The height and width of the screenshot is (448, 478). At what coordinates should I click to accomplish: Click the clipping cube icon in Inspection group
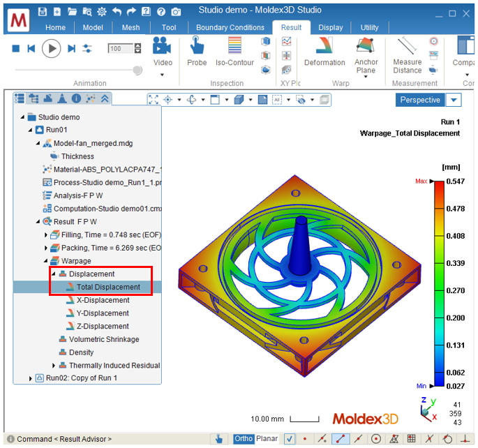pos(266,41)
